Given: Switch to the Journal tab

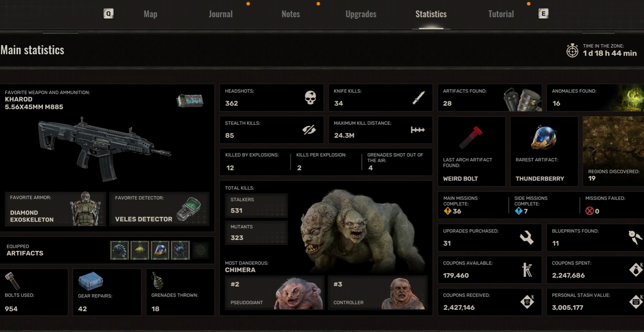Looking at the screenshot, I should point(221,14).
